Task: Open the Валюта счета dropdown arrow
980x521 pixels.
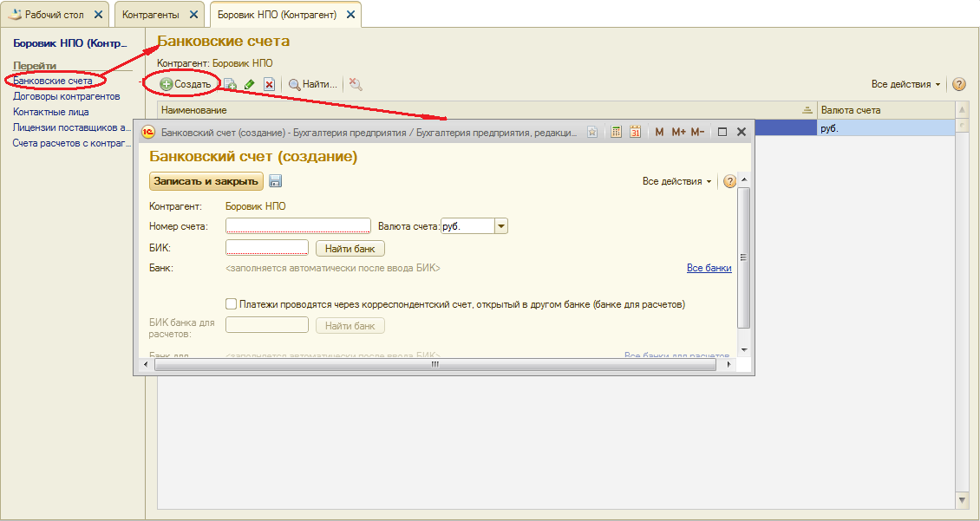Action: coord(501,226)
